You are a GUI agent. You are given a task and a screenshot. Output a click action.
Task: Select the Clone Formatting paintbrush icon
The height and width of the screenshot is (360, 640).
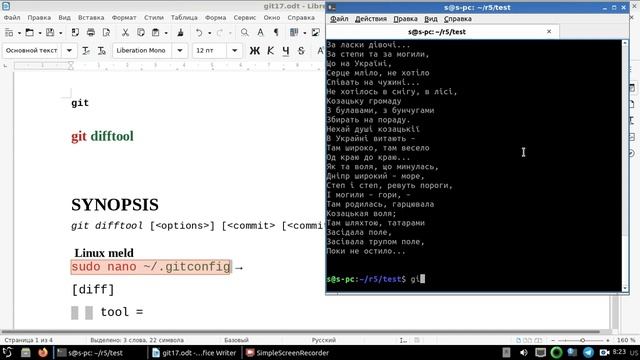point(180,33)
